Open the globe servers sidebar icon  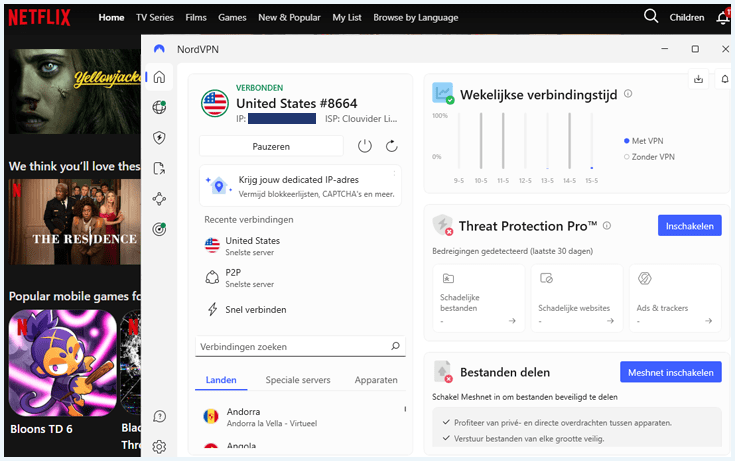[x=159, y=107]
